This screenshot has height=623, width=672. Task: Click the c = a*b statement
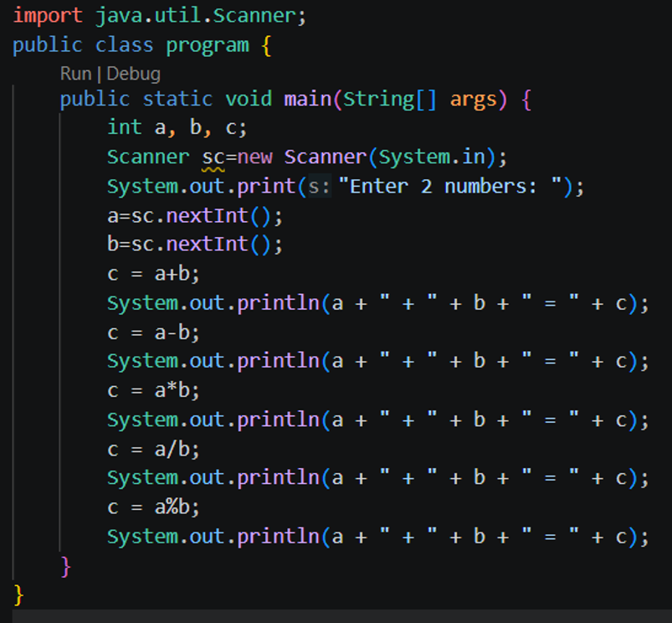point(153,390)
